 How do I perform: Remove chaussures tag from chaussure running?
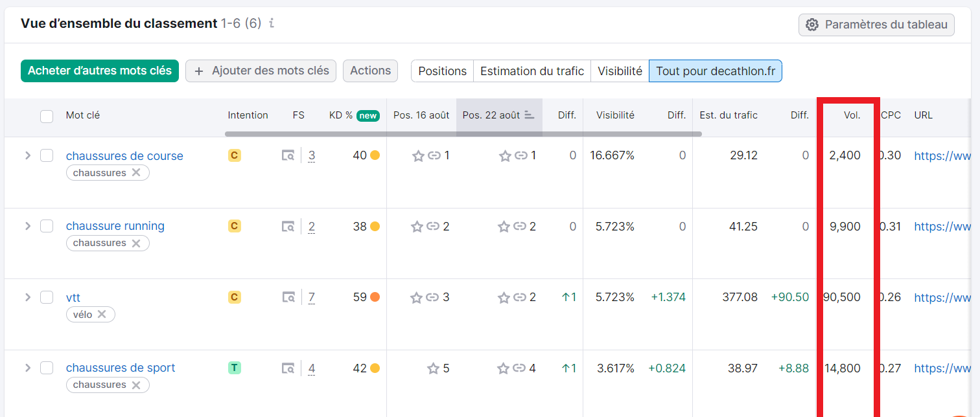[136, 243]
